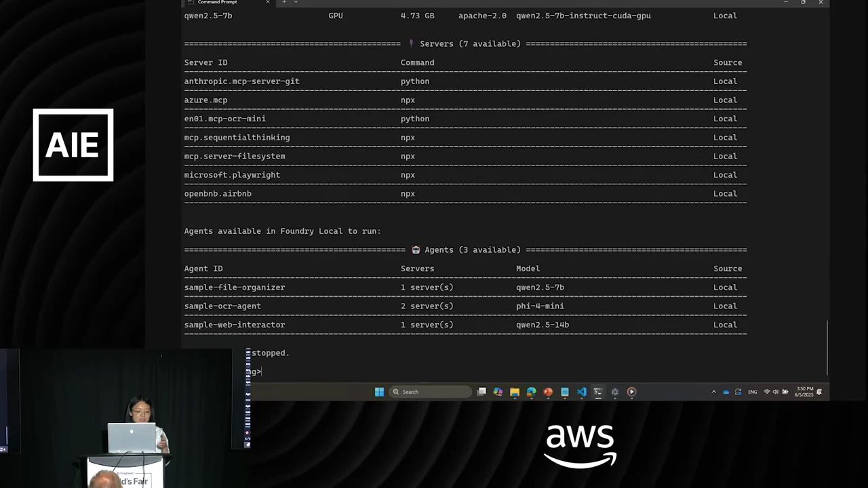Image resolution: width=868 pixels, height=488 pixels.
Task: Click microsoft.playwright server ID
Action: click(232, 175)
